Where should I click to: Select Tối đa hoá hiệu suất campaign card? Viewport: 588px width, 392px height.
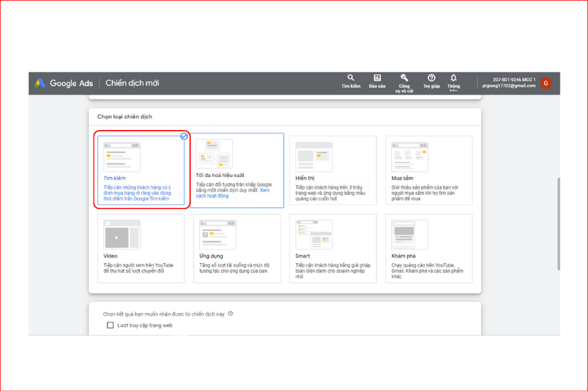click(x=237, y=170)
